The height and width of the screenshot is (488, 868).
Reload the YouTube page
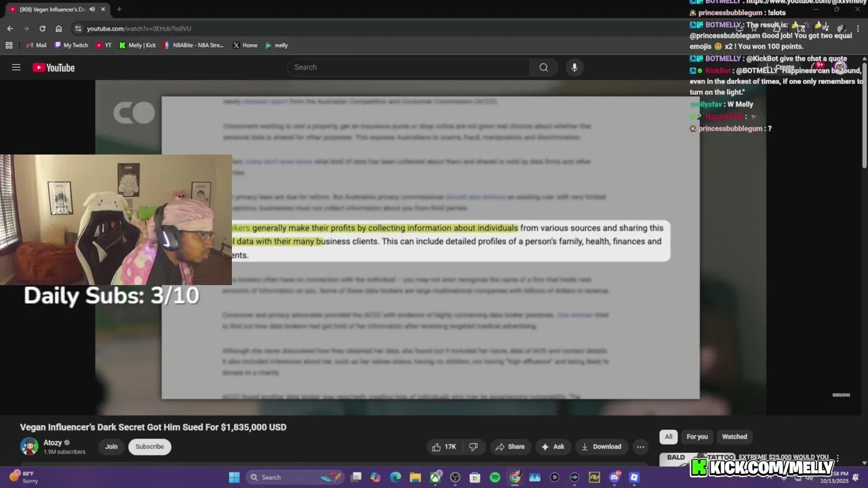click(x=42, y=28)
